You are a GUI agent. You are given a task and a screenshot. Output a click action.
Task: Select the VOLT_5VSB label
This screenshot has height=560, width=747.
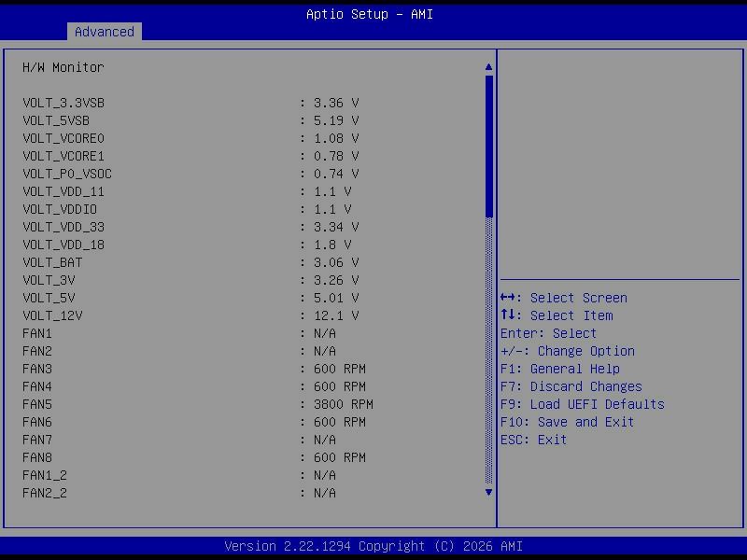[56, 120]
